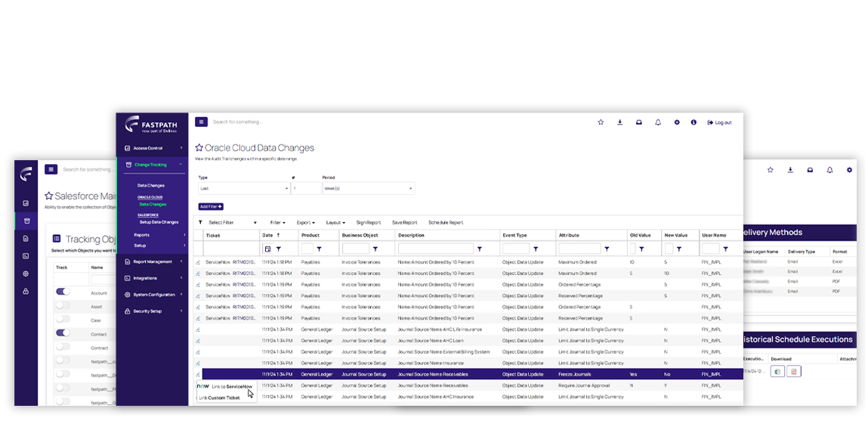Click the Attribute column filter funnel
Screen dimensions: 868x433
click(607, 249)
